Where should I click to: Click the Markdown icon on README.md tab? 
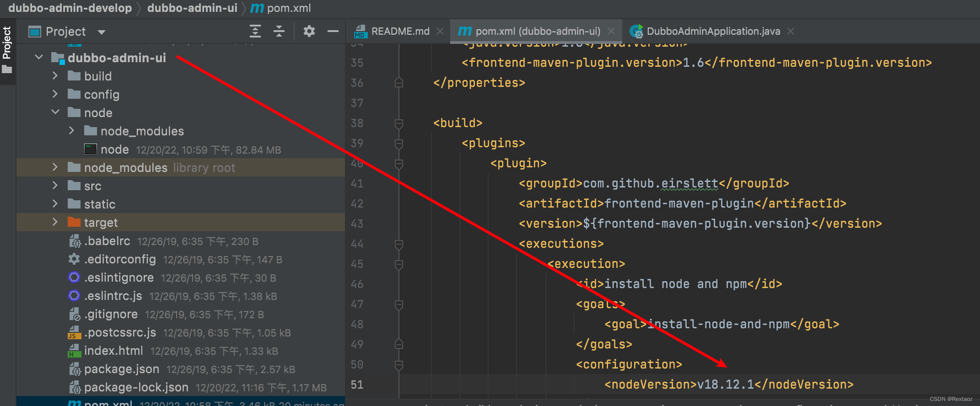click(x=360, y=31)
